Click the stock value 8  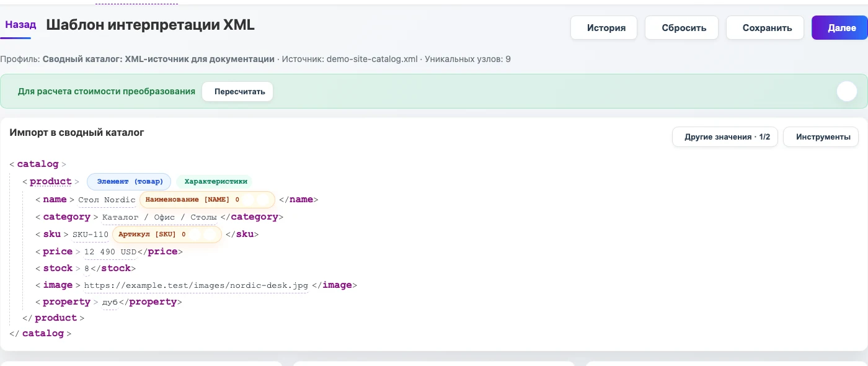tap(87, 269)
